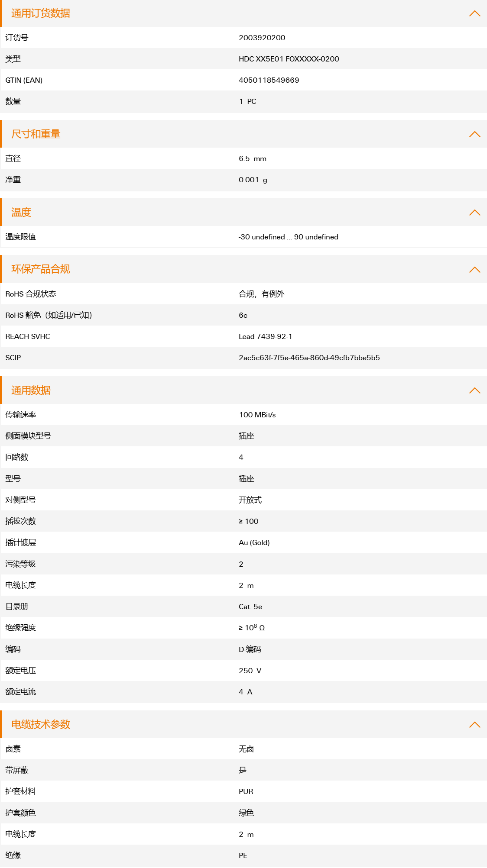Collapse the 通用订货数据 section chevron

[475, 13]
